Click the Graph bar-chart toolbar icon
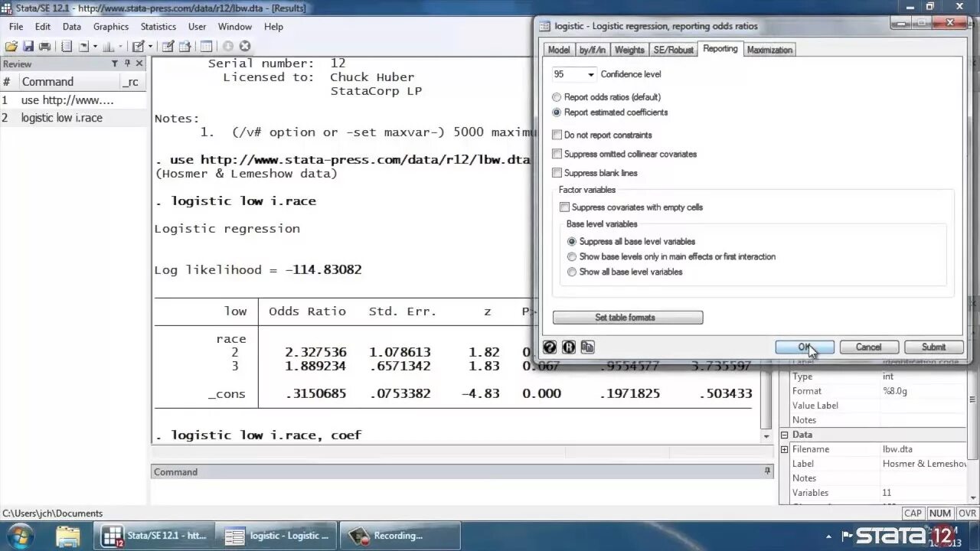980x551 pixels. (109, 46)
